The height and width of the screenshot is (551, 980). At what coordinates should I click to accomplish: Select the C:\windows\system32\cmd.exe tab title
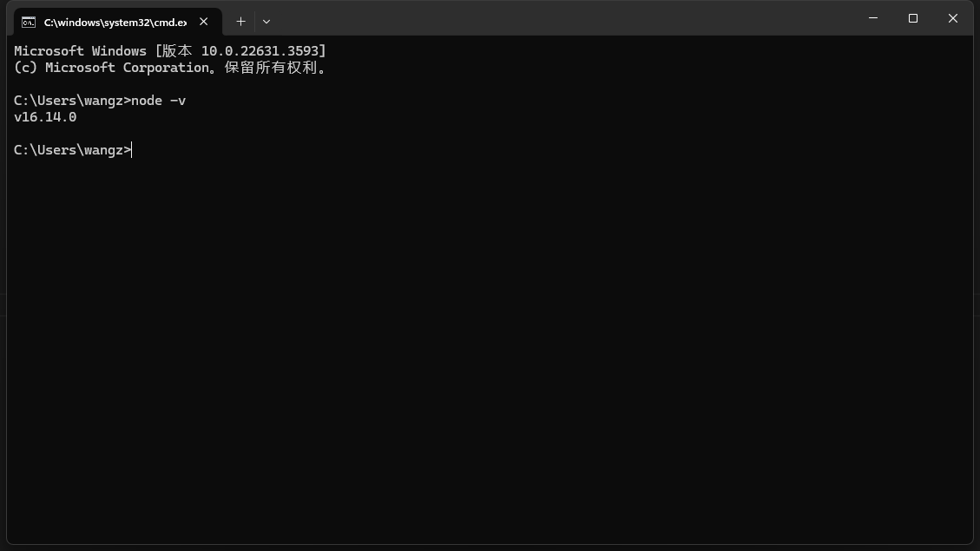115,23
